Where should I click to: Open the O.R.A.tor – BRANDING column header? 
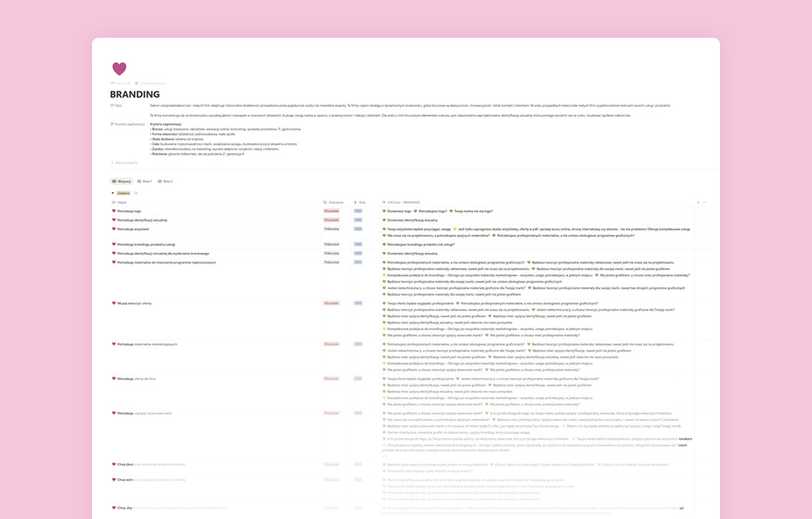coord(401,202)
